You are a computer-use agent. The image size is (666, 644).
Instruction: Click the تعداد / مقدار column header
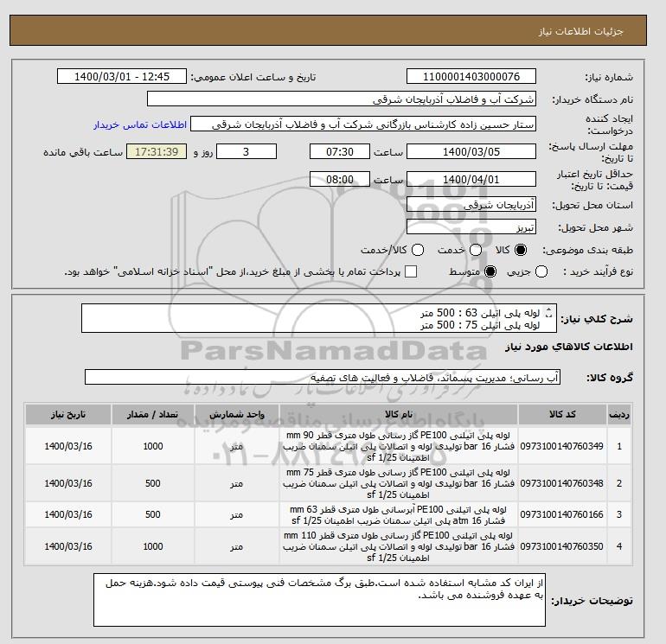click(x=153, y=415)
